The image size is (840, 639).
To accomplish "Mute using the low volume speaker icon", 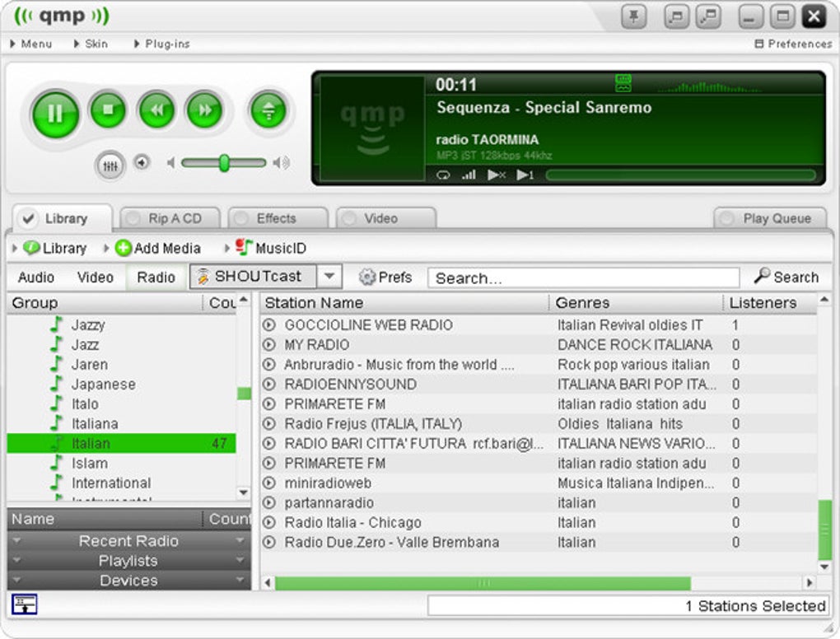I will [171, 162].
